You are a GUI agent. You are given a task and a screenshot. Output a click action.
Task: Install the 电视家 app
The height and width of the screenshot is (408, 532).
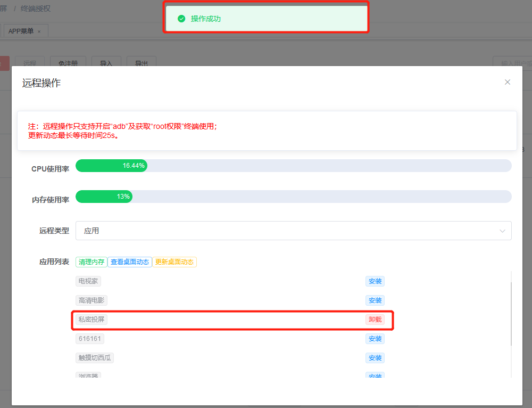tap(375, 281)
